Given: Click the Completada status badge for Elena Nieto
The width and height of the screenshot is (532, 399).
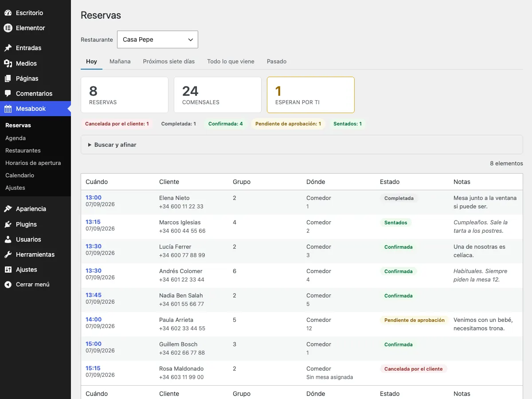Looking at the screenshot, I should [x=399, y=199].
